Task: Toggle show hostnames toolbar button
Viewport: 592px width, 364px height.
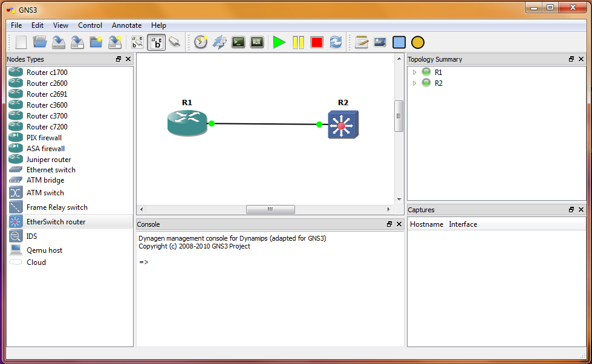Action: click(156, 42)
